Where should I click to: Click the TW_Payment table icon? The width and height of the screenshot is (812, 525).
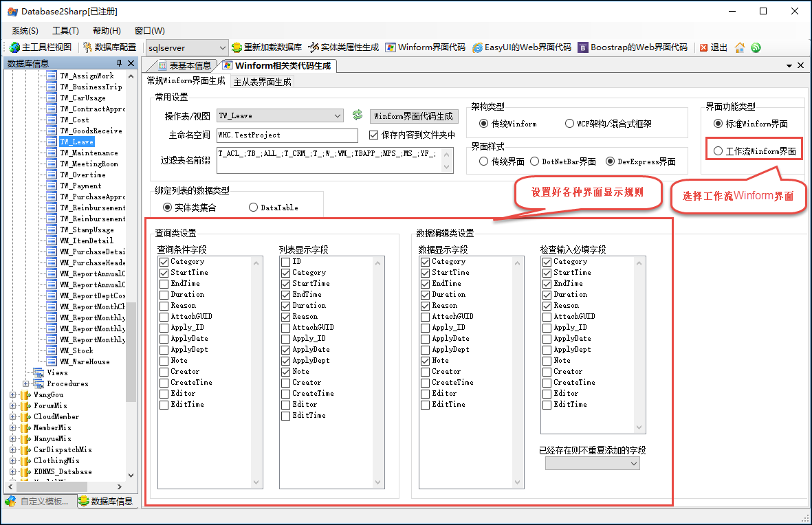(52, 186)
